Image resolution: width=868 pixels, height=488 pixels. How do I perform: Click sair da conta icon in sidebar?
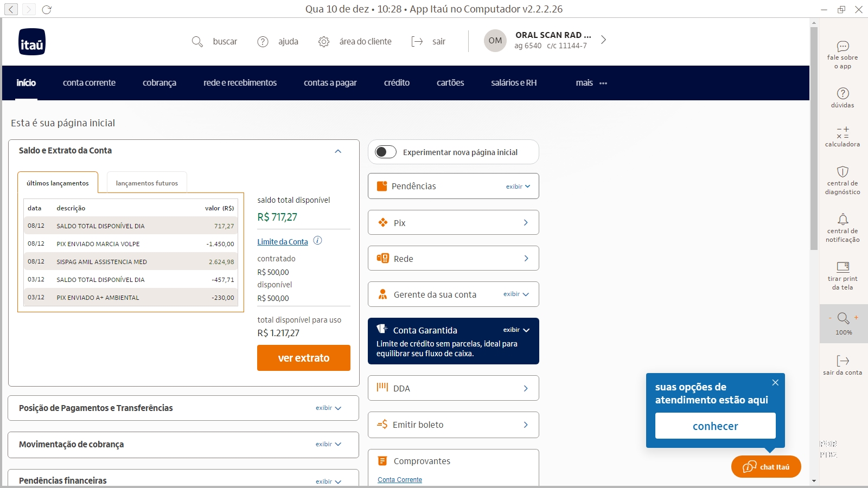pyautogui.click(x=843, y=361)
